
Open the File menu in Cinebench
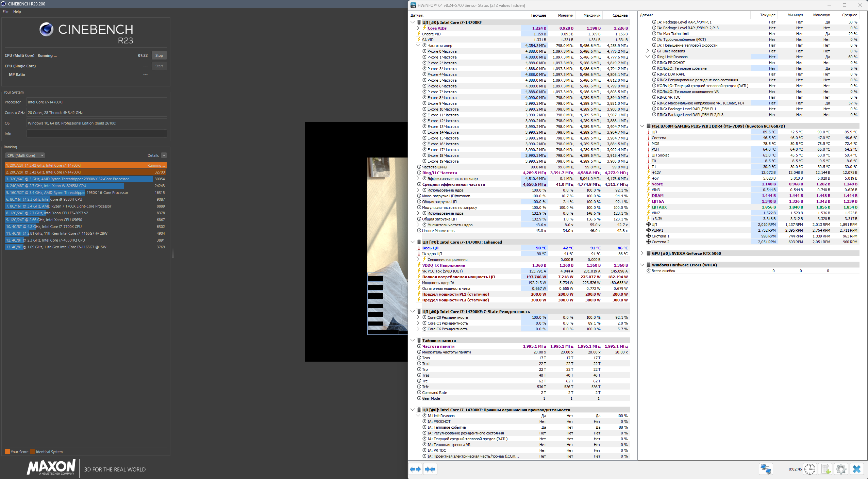point(5,12)
